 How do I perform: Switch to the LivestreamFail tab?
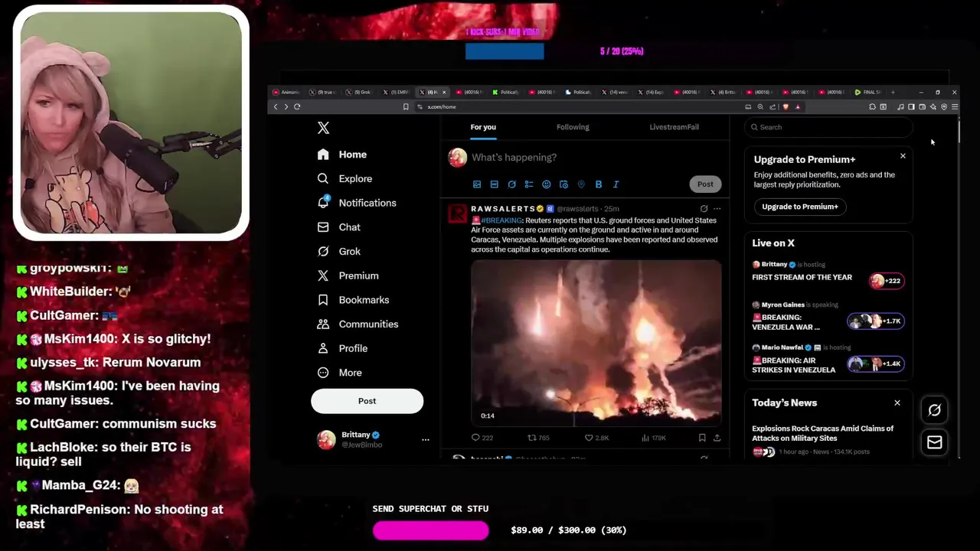[x=674, y=127]
